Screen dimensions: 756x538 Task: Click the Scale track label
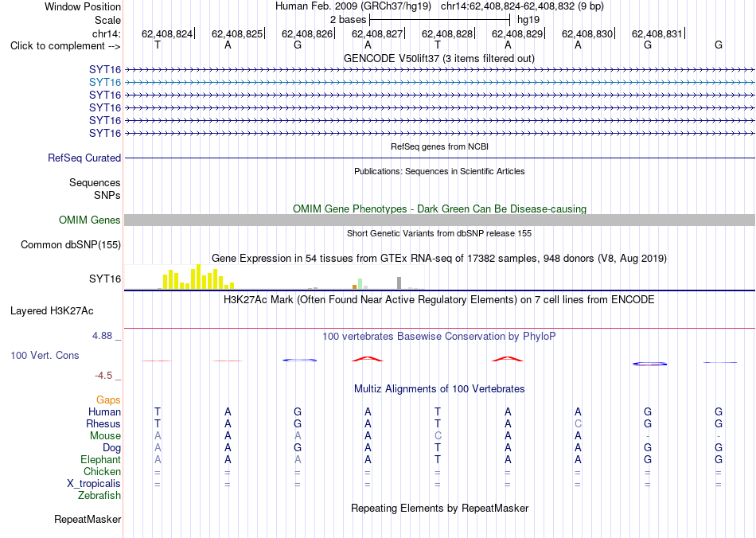pyautogui.click(x=107, y=20)
